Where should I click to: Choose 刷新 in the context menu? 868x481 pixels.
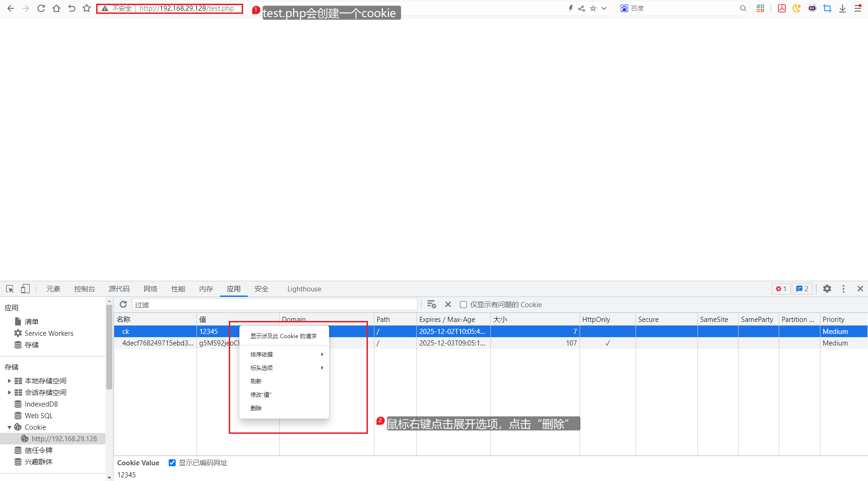pyautogui.click(x=256, y=381)
